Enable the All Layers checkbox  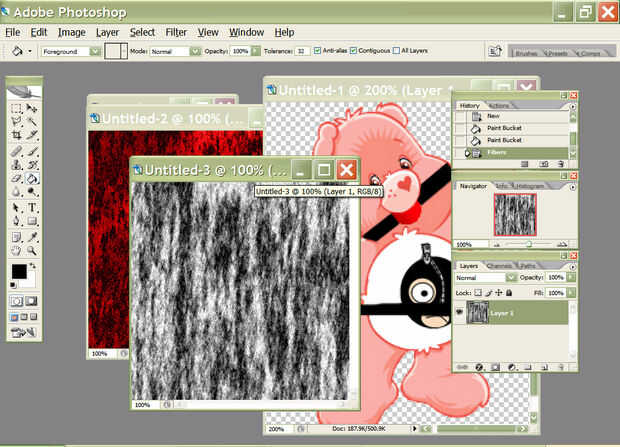click(x=396, y=51)
